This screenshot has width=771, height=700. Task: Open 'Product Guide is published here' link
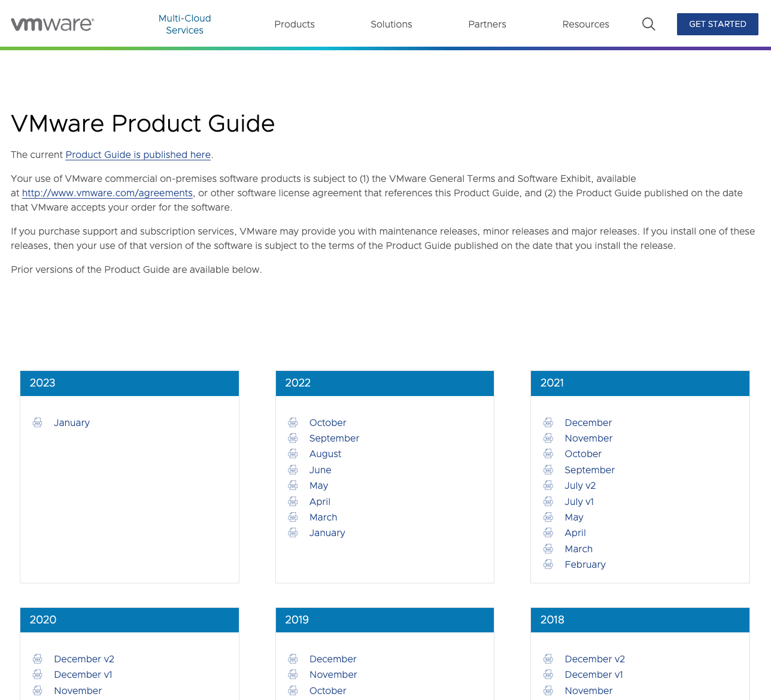point(138,154)
